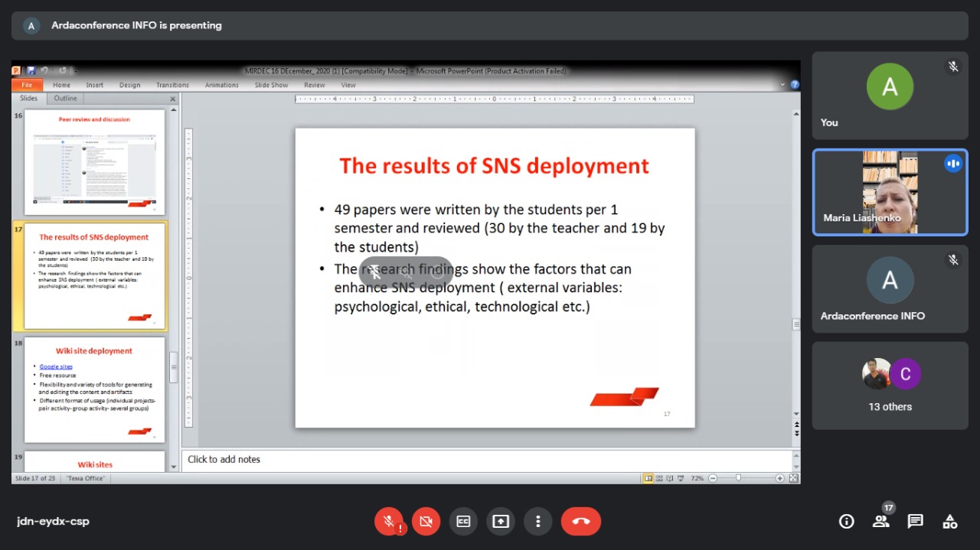Screen dimensions: 980x550
Task: Expand Customize Quick Access Toolbar arrow
Action: [x=75, y=71]
